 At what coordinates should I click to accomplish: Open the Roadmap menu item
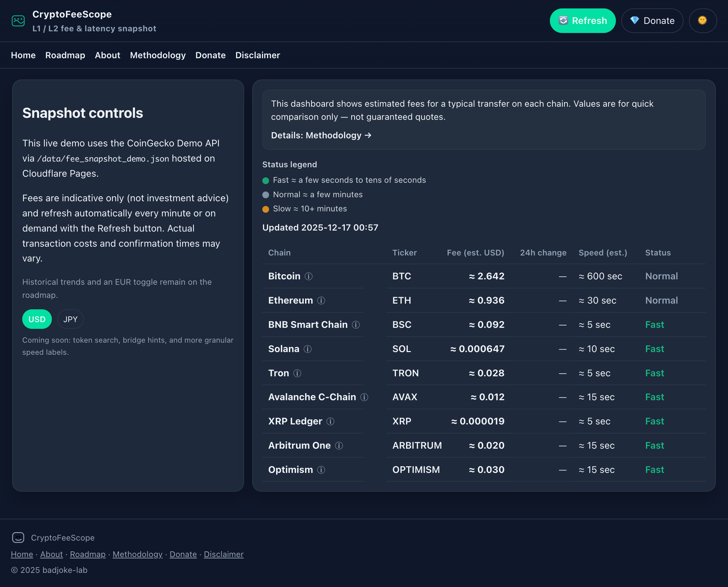pos(65,55)
